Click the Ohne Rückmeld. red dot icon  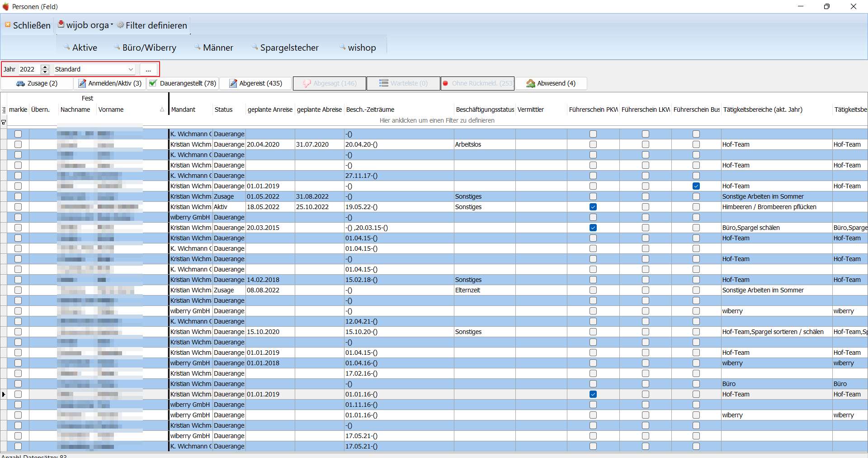445,83
